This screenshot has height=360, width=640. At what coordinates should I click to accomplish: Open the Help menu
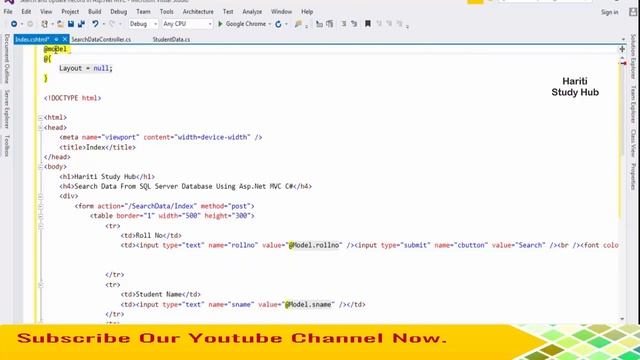tap(307, 12)
